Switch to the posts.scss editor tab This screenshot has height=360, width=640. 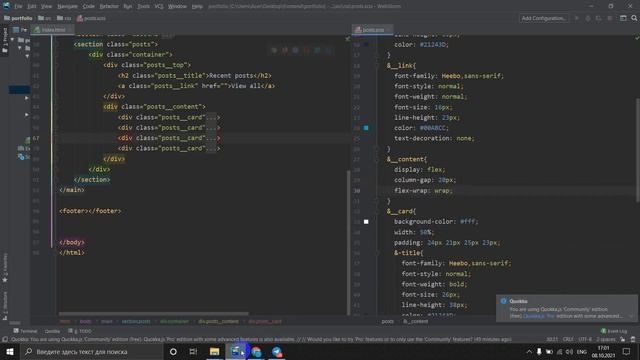pyautogui.click(x=373, y=30)
